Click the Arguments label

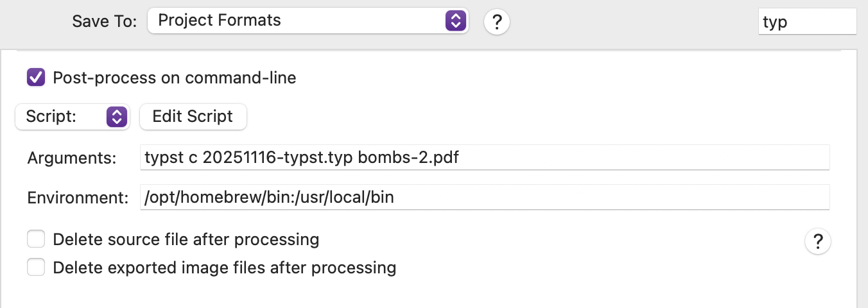point(72,158)
